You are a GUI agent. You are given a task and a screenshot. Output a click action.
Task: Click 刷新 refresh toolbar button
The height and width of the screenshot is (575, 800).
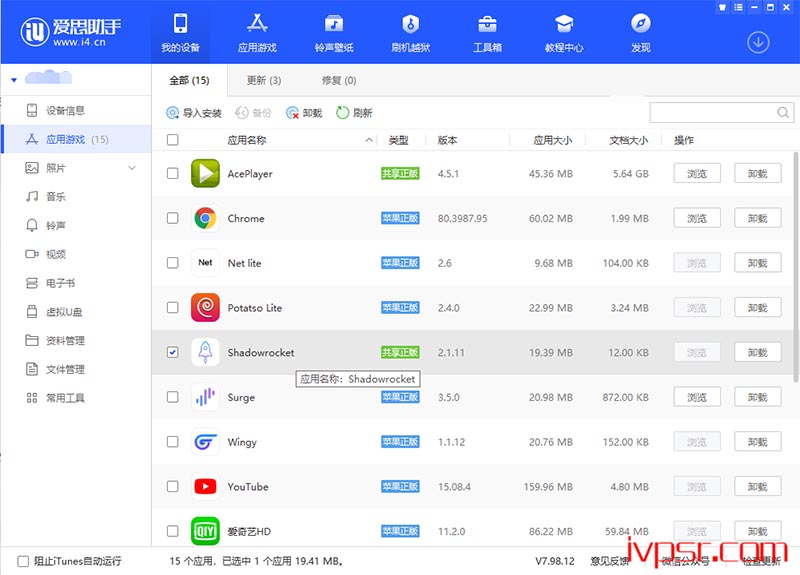(x=354, y=113)
